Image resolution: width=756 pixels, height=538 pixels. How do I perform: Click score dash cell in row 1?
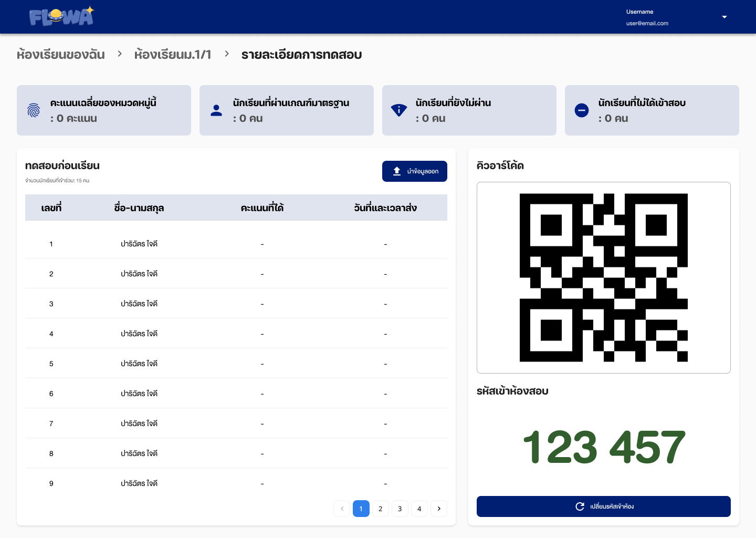point(262,244)
